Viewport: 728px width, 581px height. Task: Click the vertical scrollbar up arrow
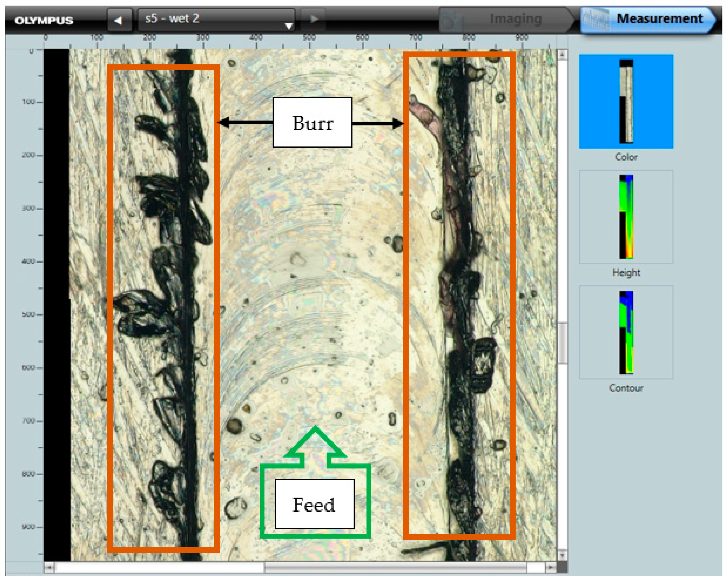pyautogui.click(x=562, y=55)
